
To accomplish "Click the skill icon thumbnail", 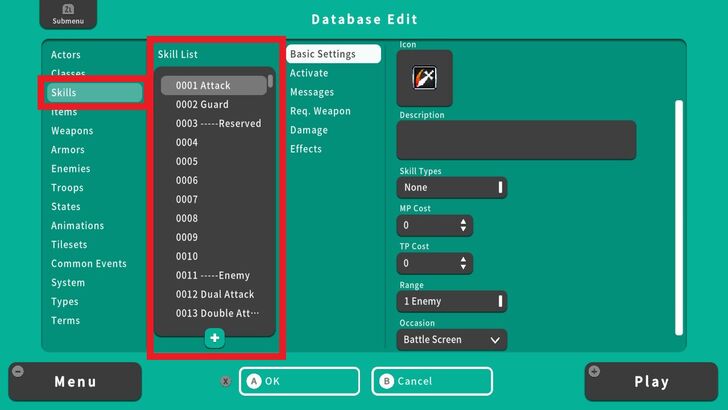I will (424, 78).
